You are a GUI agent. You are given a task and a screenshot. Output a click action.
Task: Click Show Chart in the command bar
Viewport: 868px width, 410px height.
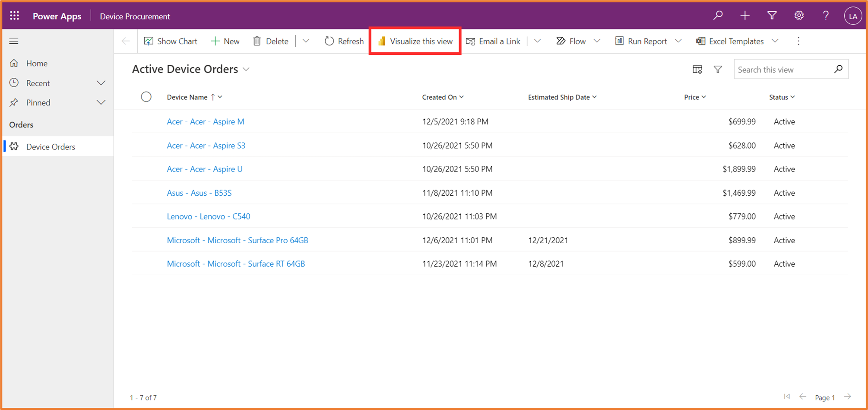(x=171, y=41)
